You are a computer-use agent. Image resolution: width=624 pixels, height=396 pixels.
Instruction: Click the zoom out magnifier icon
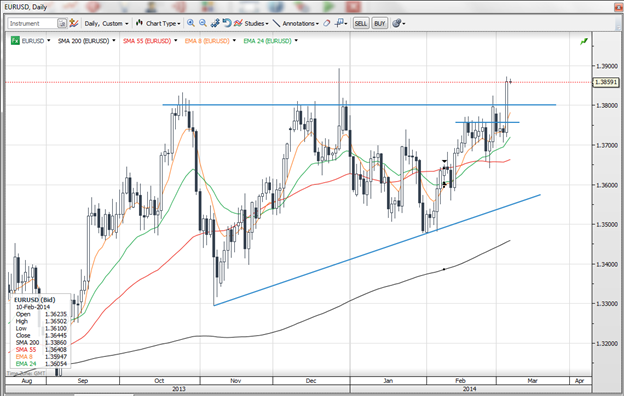click(x=203, y=23)
